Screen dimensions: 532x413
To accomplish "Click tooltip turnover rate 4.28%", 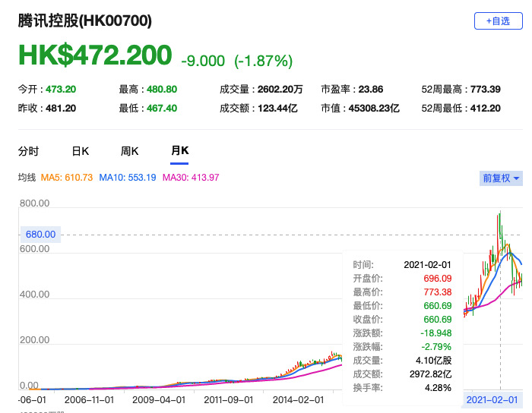I will coord(438,388).
